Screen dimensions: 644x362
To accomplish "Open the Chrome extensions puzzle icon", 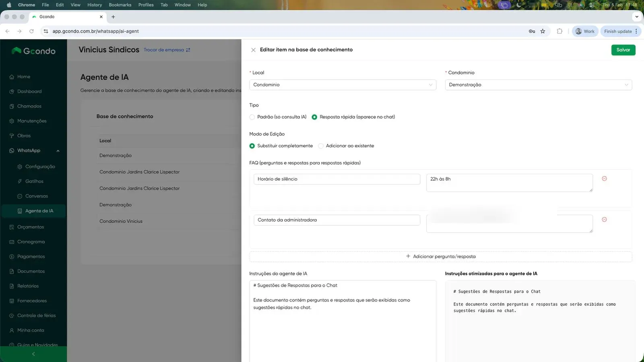I will click(x=559, y=31).
